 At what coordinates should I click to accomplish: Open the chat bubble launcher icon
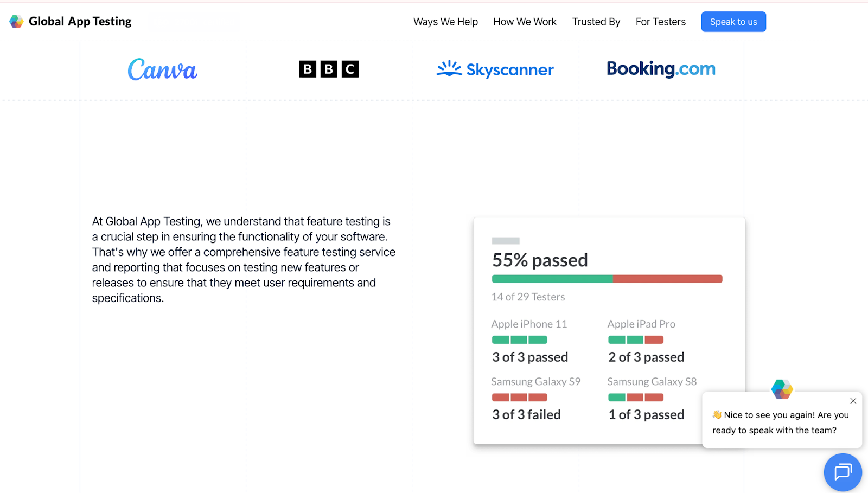point(843,472)
